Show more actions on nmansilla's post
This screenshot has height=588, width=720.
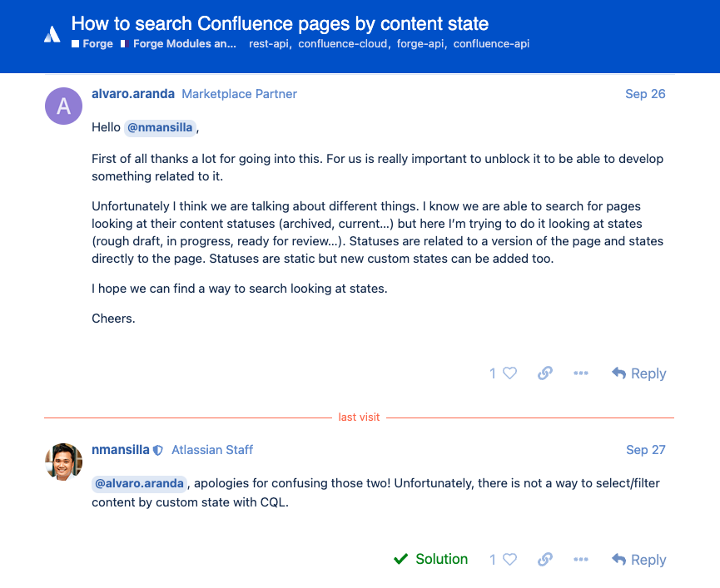pyautogui.click(x=581, y=560)
